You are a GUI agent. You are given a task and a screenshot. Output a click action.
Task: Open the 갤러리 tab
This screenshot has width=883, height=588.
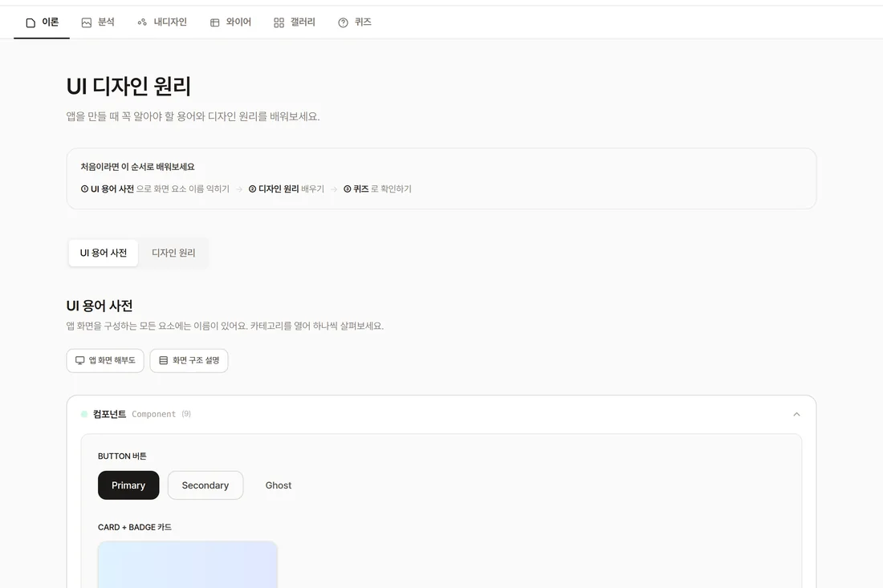click(x=295, y=22)
